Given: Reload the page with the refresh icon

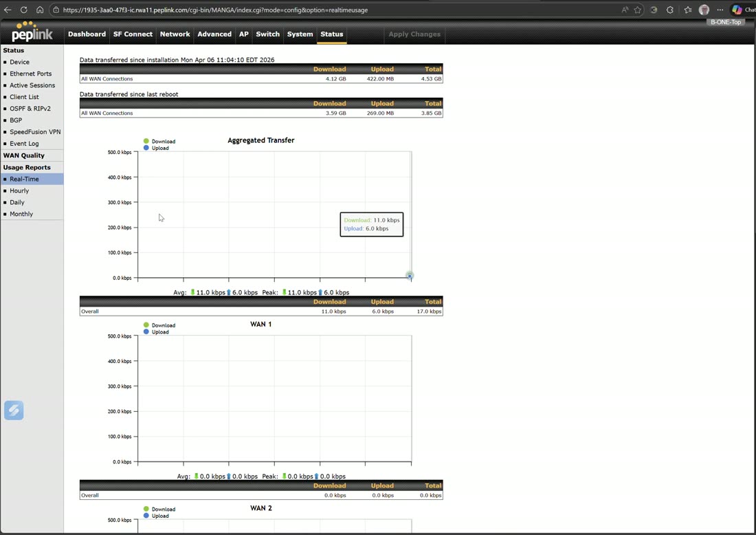Looking at the screenshot, I should (x=23, y=10).
